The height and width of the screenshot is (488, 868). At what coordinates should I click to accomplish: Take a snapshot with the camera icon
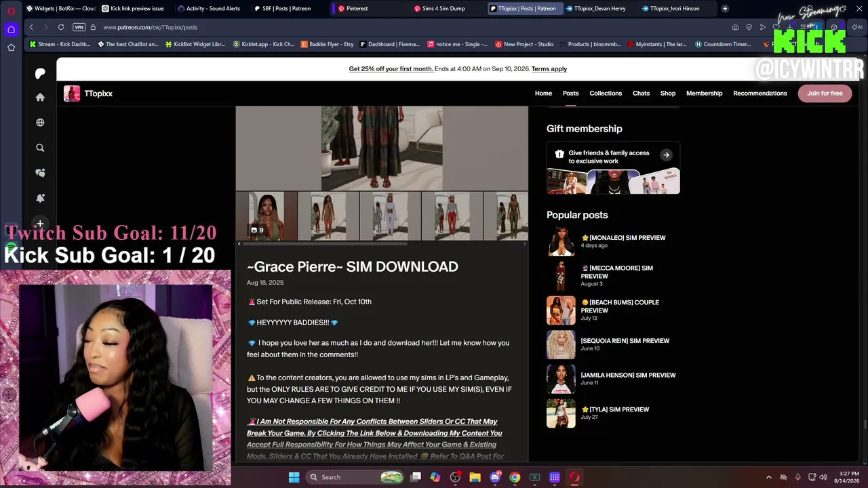[x=736, y=27]
